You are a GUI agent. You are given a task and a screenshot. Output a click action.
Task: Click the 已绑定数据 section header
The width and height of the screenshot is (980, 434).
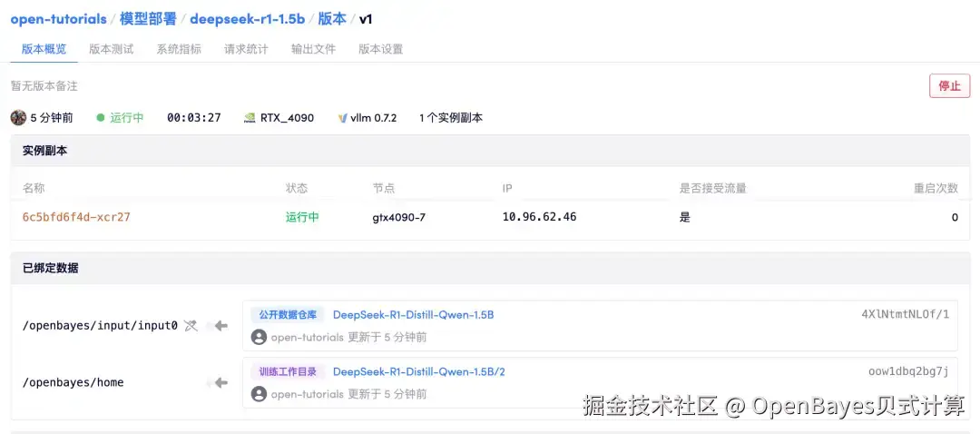click(51, 268)
